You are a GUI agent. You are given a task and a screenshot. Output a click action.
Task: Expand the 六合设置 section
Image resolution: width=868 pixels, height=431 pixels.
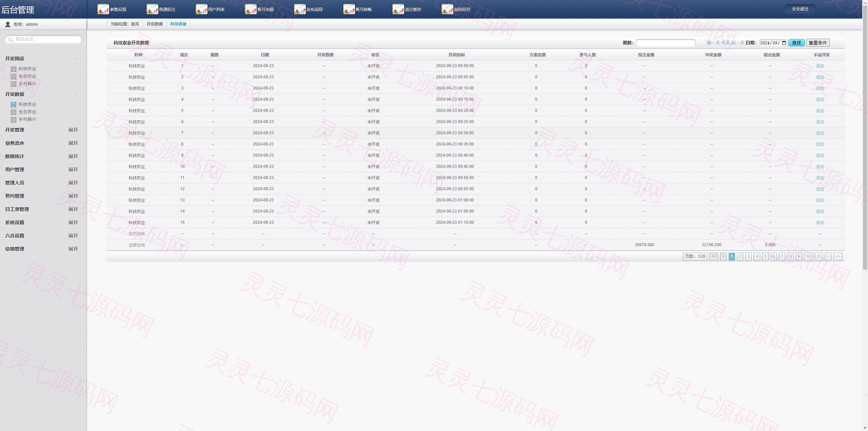(x=73, y=236)
